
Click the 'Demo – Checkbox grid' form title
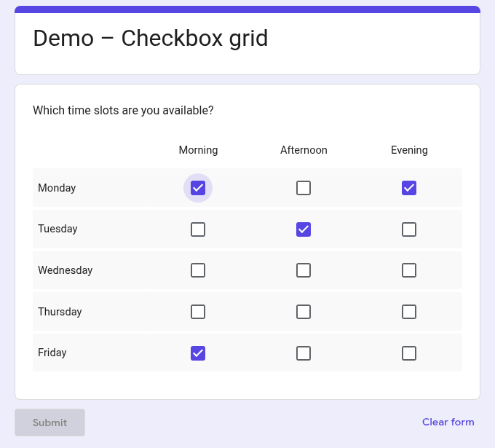pyautogui.click(x=151, y=38)
